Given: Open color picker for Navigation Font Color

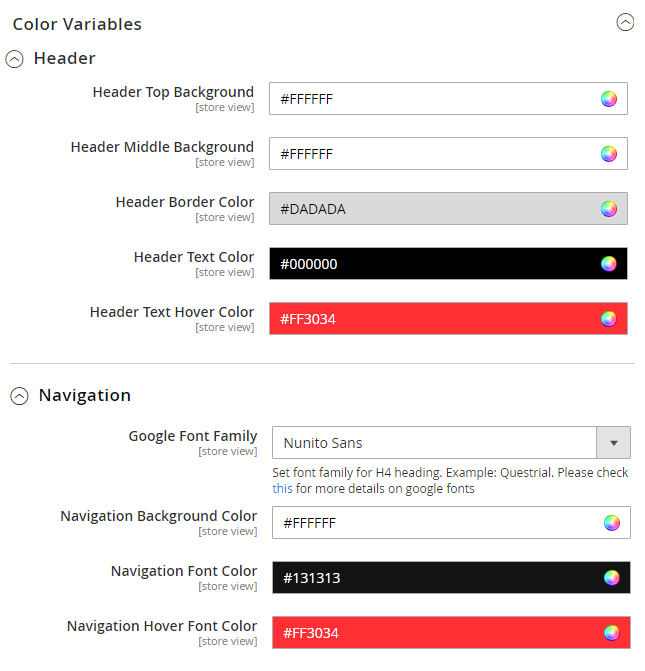Looking at the screenshot, I should 612,578.
